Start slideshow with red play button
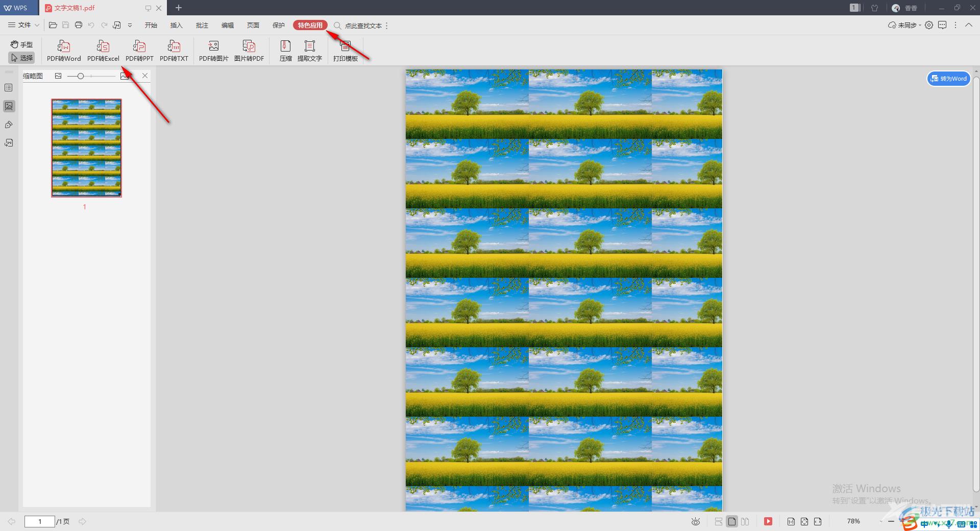980x531 pixels. coord(768,521)
